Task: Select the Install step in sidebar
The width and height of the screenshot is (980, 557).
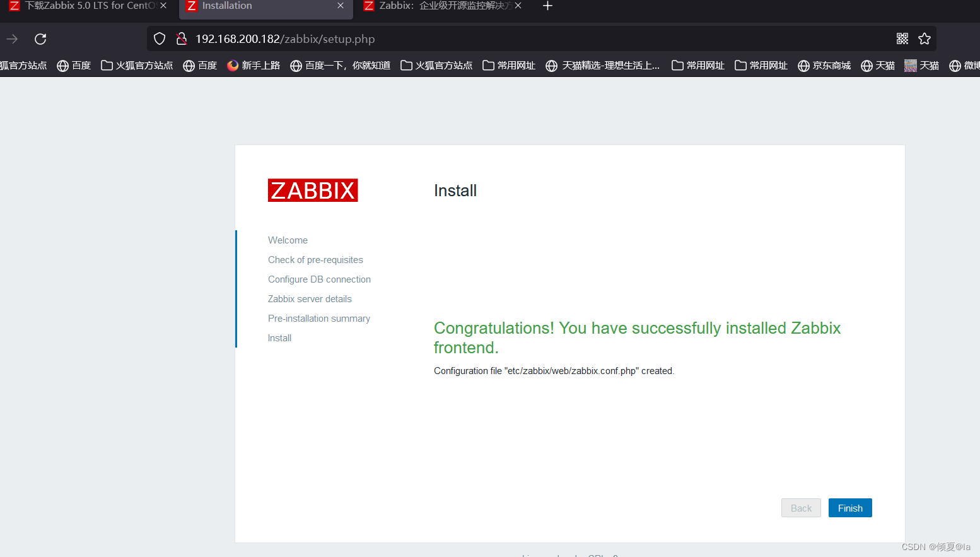Action: tap(279, 338)
